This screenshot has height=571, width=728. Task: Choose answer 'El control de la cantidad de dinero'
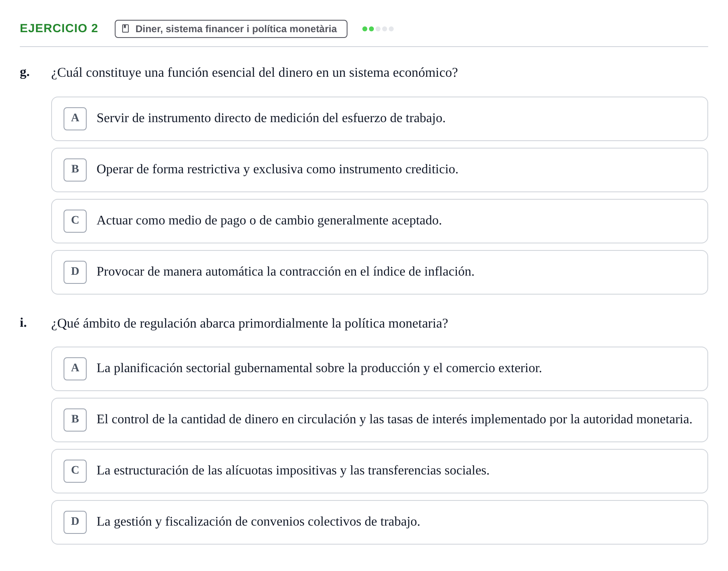[x=380, y=420]
